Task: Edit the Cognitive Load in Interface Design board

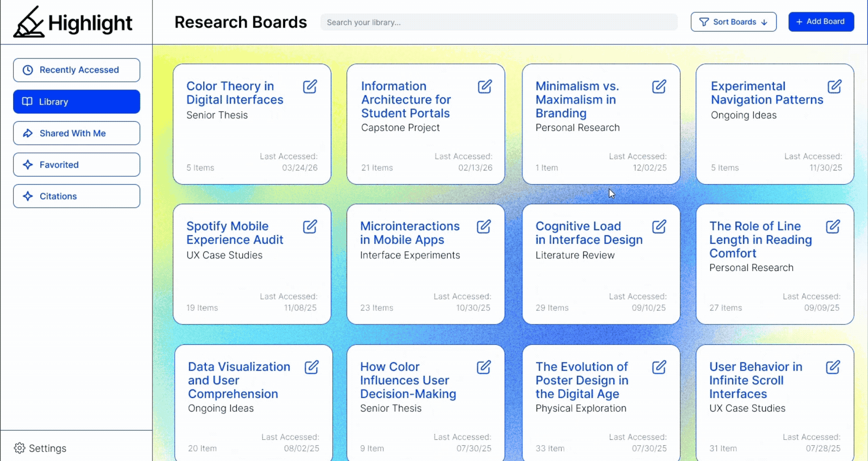Action: click(659, 226)
